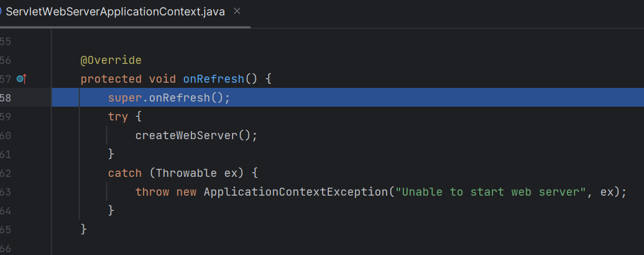
Task: Click the Throwable type in catch clause
Action: [x=186, y=173]
